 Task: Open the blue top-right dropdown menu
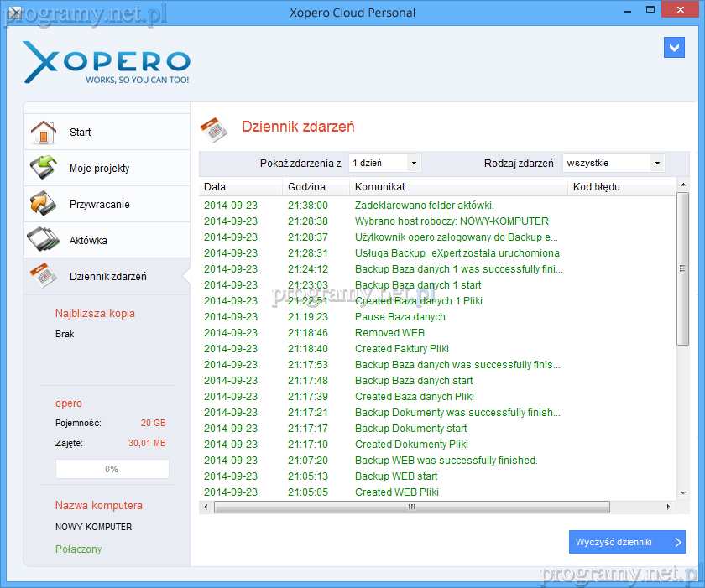[674, 47]
